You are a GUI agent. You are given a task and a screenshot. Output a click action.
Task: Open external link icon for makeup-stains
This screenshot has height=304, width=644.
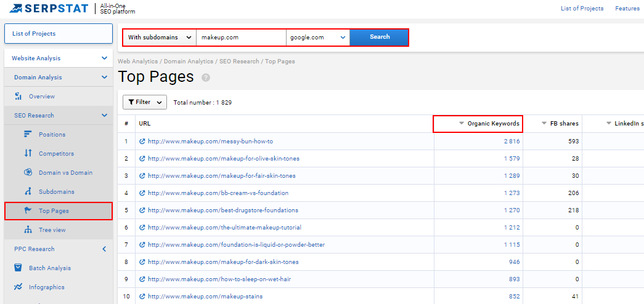pyautogui.click(x=142, y=296)
